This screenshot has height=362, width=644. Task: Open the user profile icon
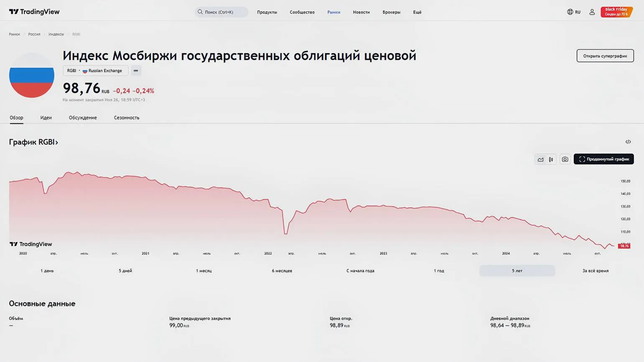592,12
